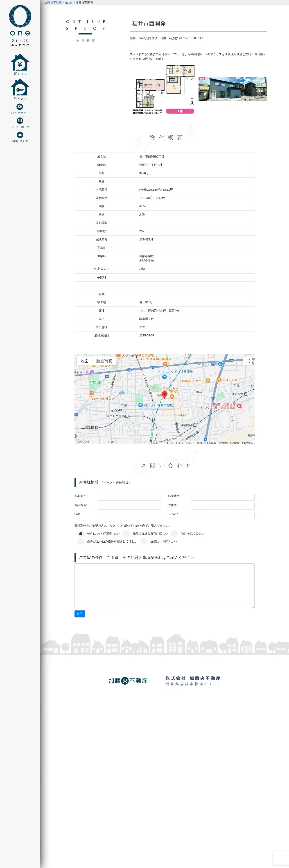Click the ヨーロッパ軒 幾久店 restaurant marker

coord(92,393)
